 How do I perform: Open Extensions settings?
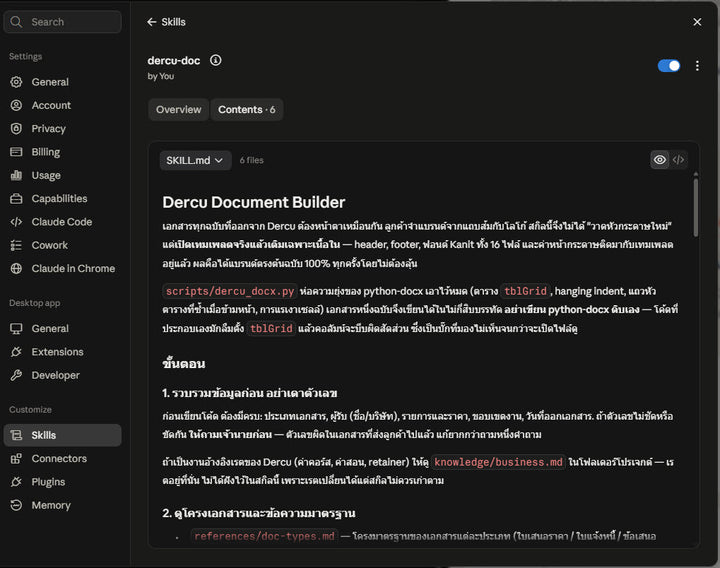(62, 352)
